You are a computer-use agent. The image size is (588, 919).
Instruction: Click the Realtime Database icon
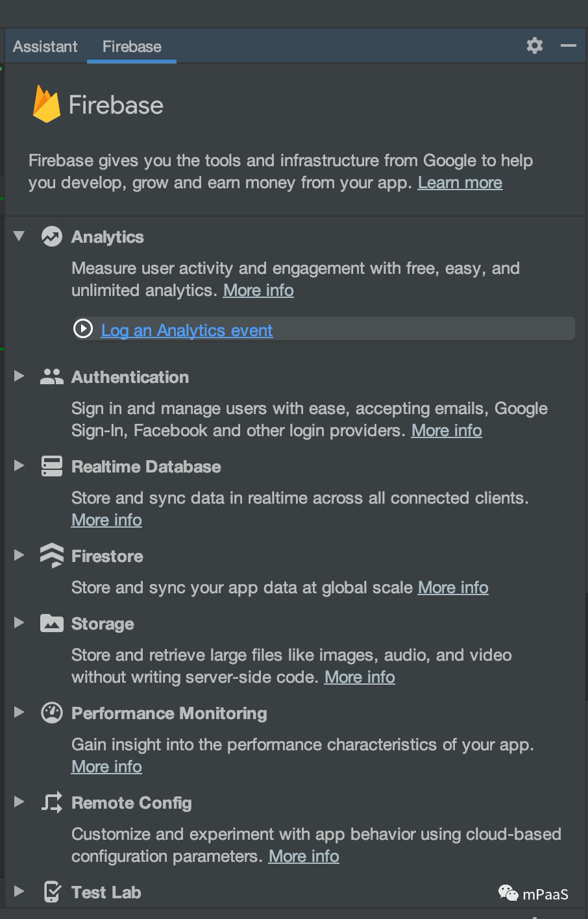[x=52, y=467]
